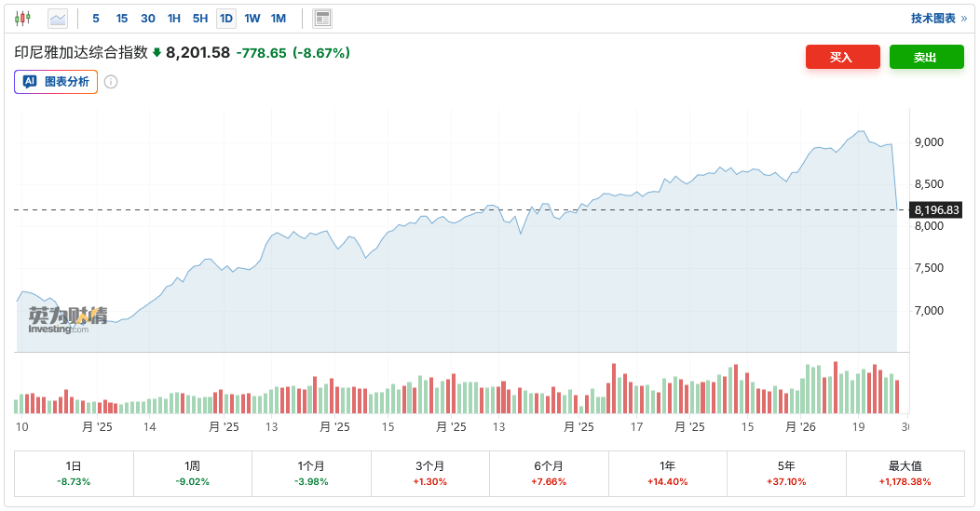Select the 最大值 performance range tab
The image size is (980, 511).
pyautogui.click(x=905, y=473)
